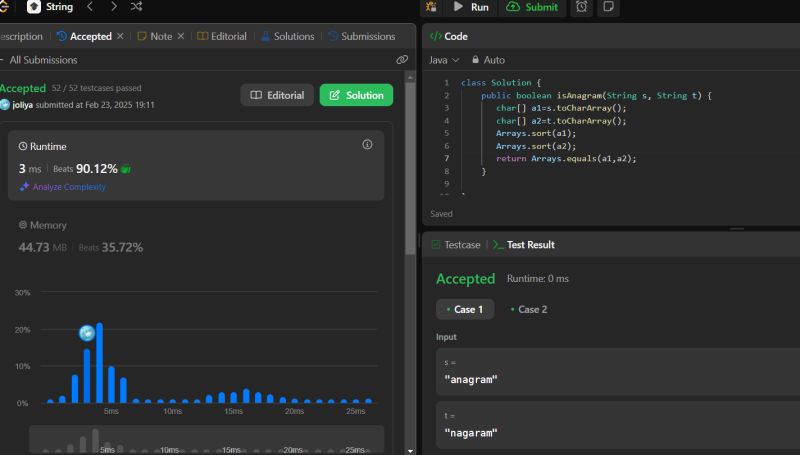Click the Editorial button below tabs
Viewport: 800px width, 455px height.
coord(277,95)
